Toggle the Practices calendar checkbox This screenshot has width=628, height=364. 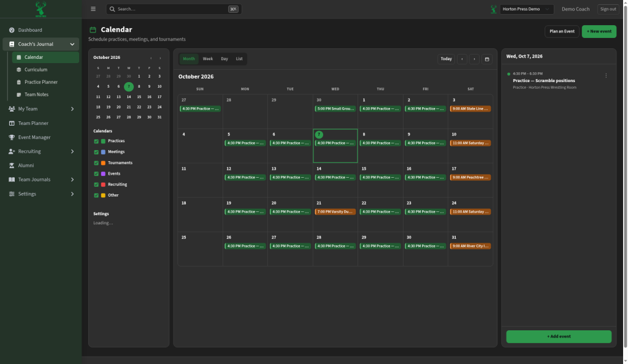(96, 141)
